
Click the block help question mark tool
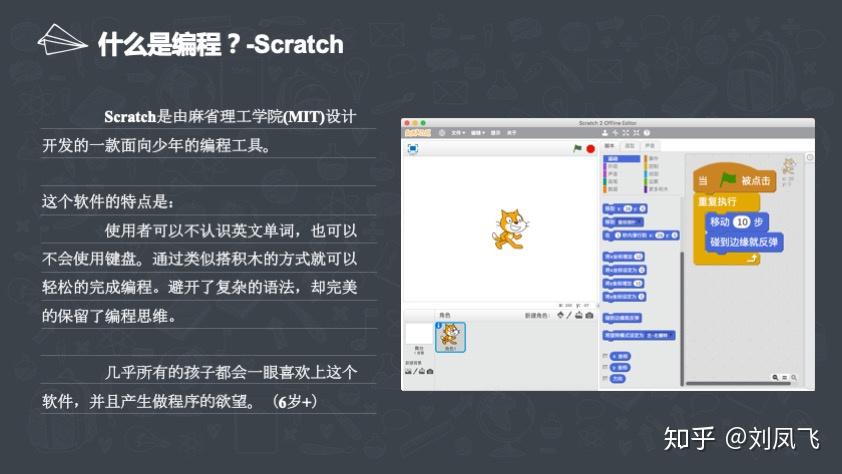tap(647, 133)
